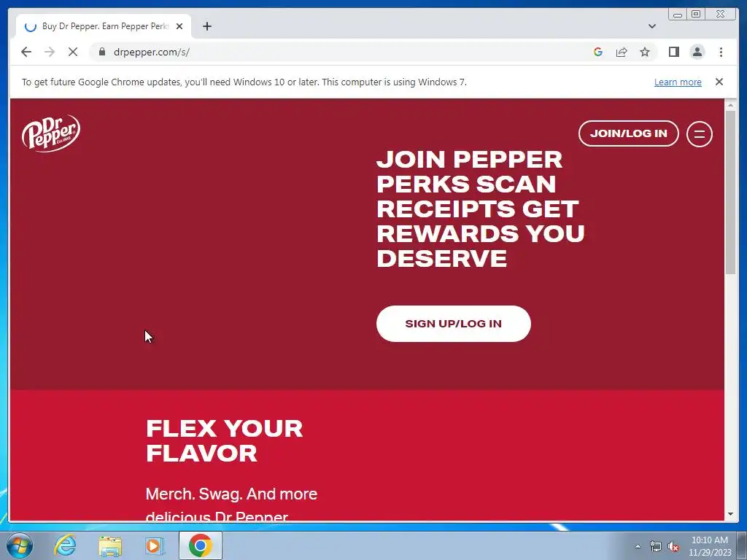Click the JOIN/LOG IN button
The height and width of the screenshot is (560, 747).
pyautogui.click(x=628, y=133)
